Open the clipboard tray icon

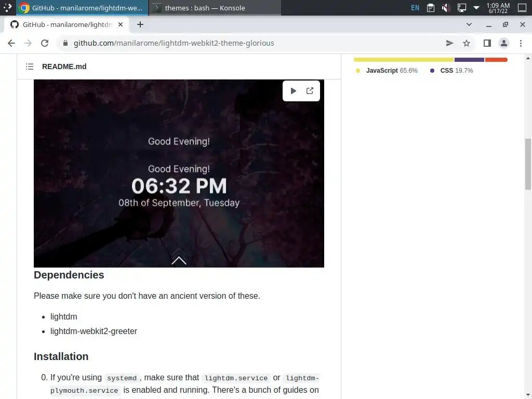431,7
